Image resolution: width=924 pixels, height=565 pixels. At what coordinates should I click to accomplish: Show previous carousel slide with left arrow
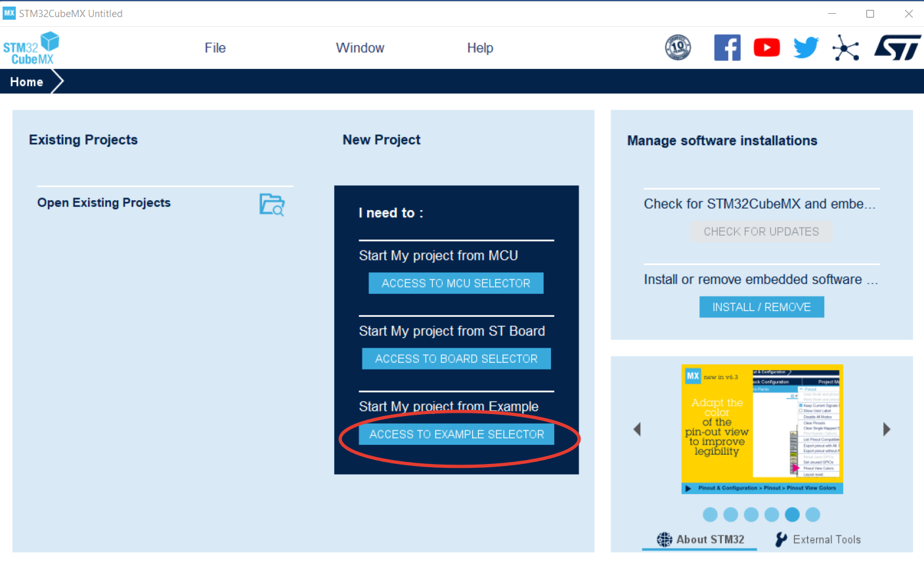click(x=636, y=429)
